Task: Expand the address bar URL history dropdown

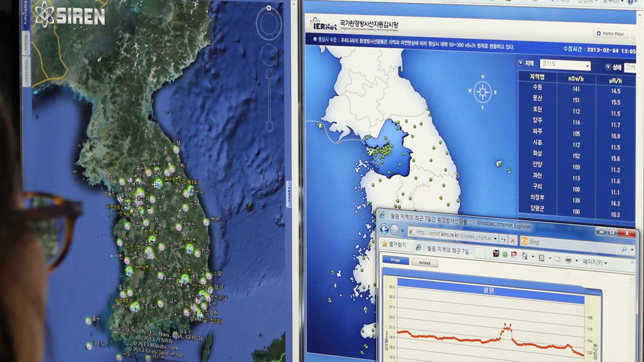Action: pyautogui.click(x=495, y=239)
